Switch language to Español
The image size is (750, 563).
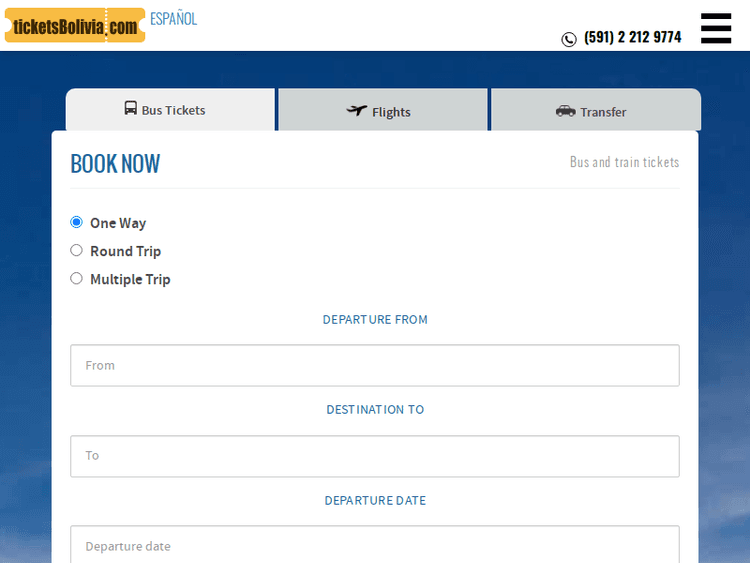(173, 19)
